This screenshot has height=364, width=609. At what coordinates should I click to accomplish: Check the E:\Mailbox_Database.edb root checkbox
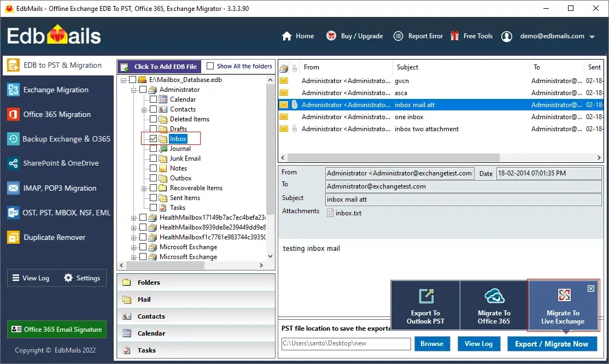point(132,80)
